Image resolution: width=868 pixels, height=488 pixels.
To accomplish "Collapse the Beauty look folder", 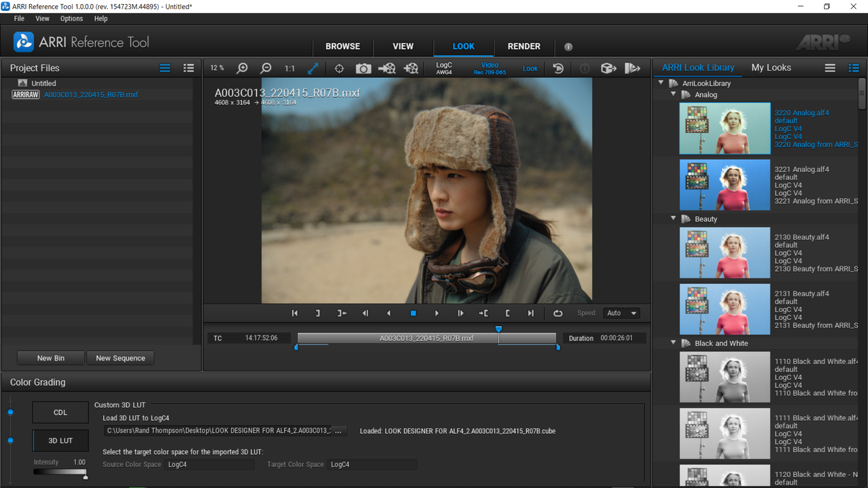I will pos(673,218).
